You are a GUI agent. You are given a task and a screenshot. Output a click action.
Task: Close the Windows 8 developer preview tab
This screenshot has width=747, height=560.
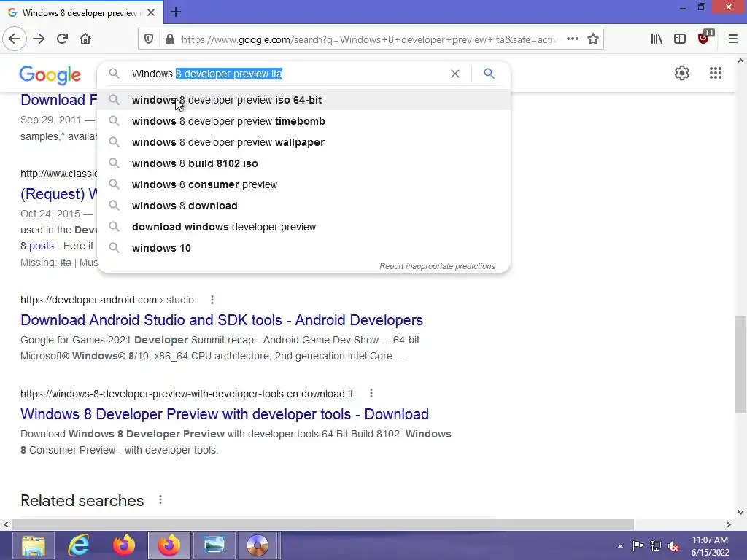coord(151,12)
